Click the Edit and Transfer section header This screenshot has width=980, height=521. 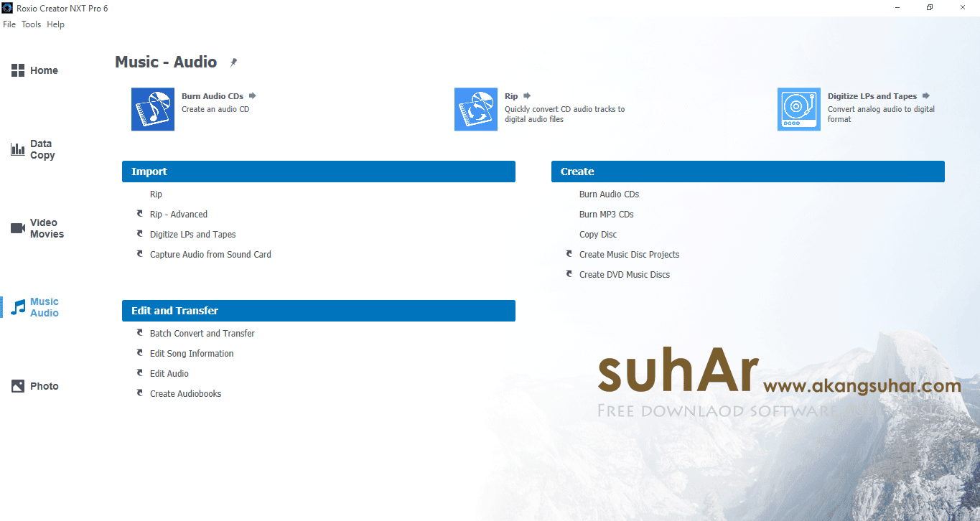click(x=319, y=311)
